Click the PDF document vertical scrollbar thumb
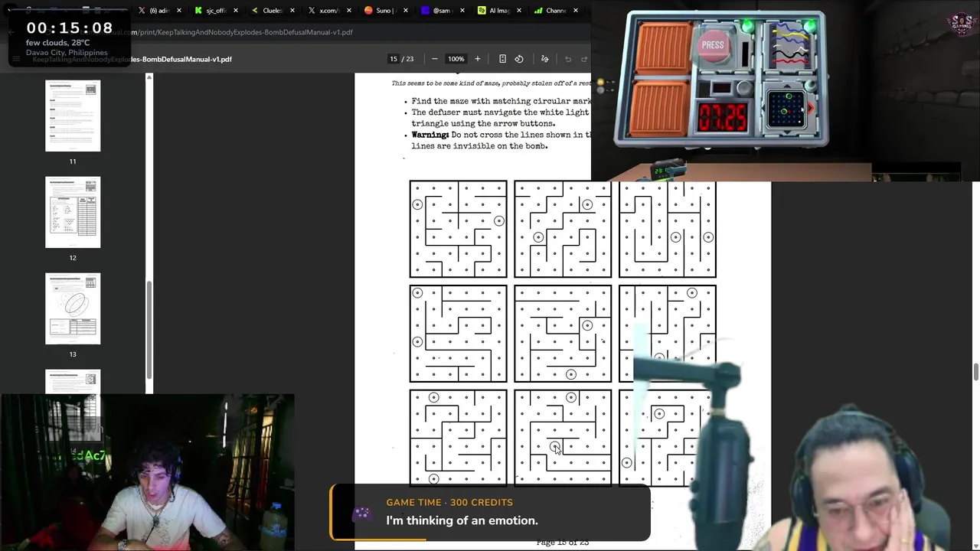The height and width of the screenshot is (551, 980). [x=975, y=372]
